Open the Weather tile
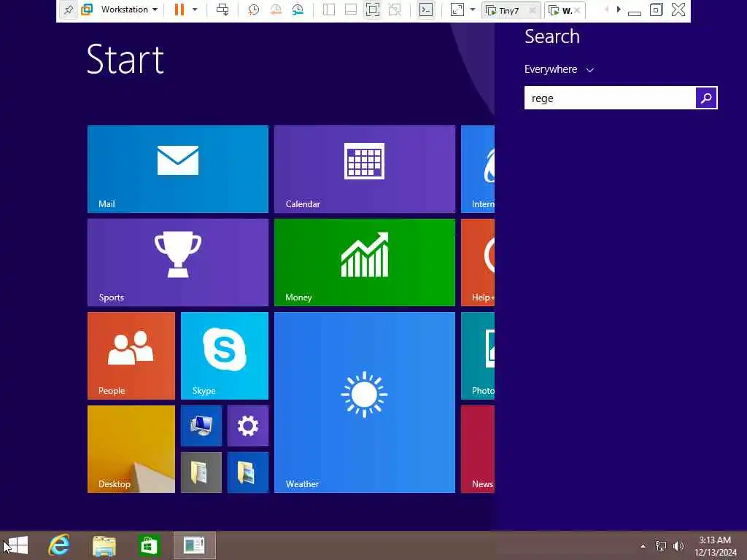This screenshot has width=747, height=560. pos(365,402)
